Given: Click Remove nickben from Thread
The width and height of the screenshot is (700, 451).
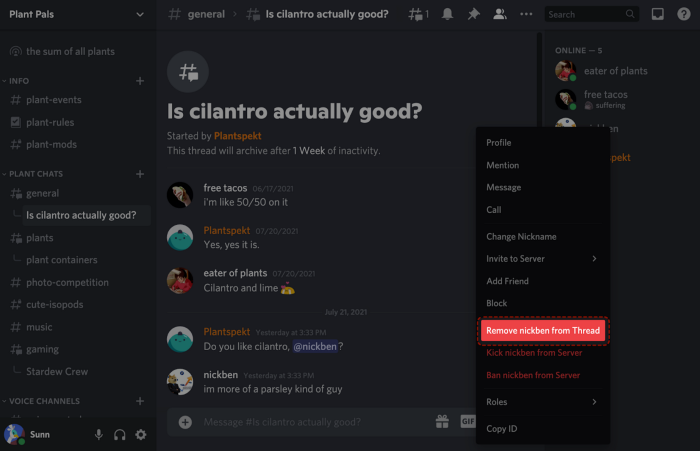Looking at the screenshot, I should click(x=543, y=330).
